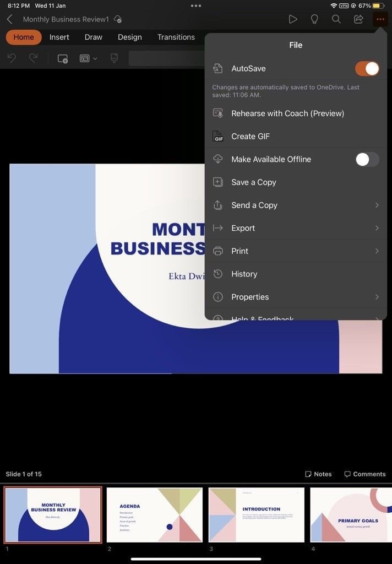The image size is (392, 564).
Task: Open Comments pane
Action: pos(365,474)
